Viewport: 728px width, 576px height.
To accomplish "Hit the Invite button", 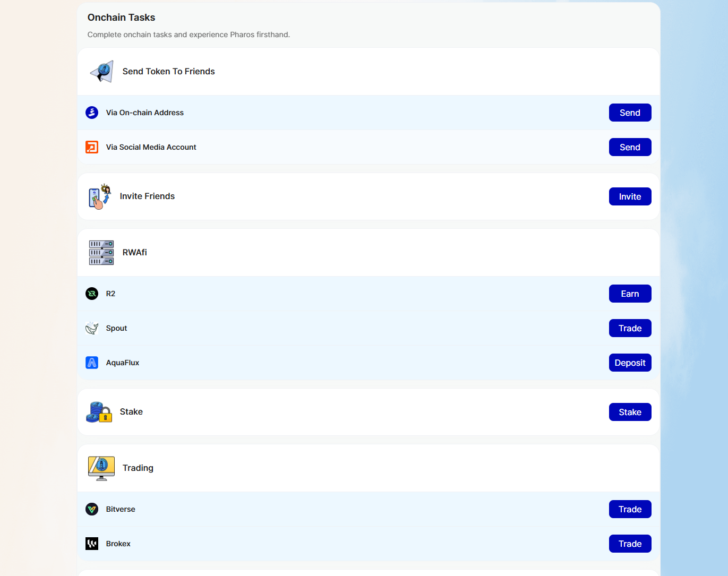I will pyautogui.click(x=630, y=196).
